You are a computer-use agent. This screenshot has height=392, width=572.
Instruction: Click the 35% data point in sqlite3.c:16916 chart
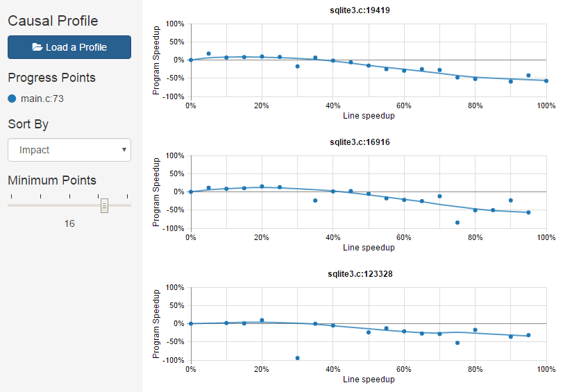tap(315, 201)
